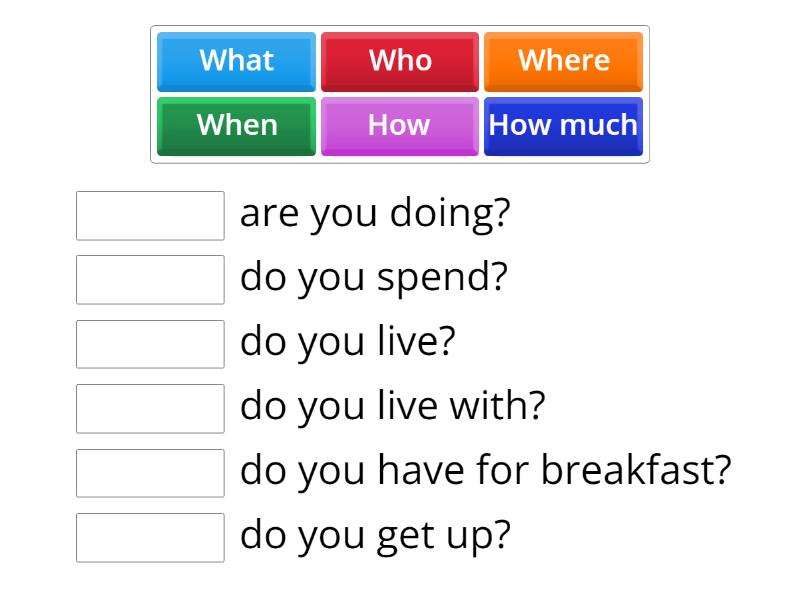This screenshot has height=600, width=800.
Task: Select the blue 'What' word tile
Action: coord(236,61)
